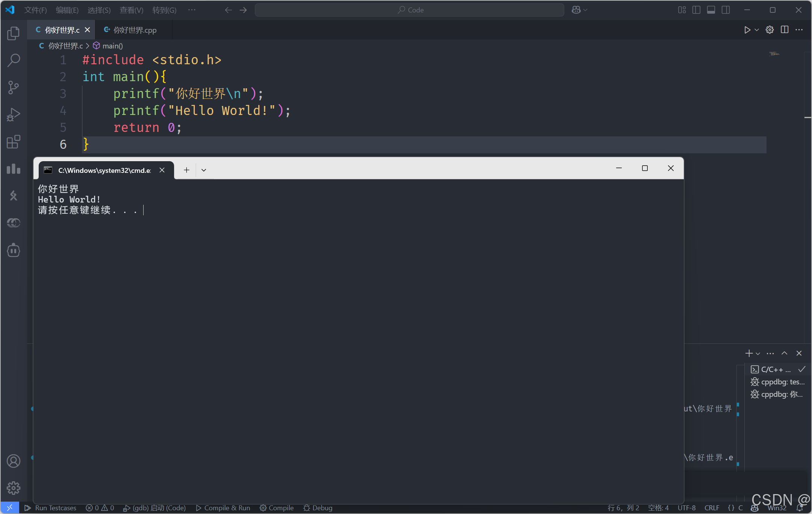812x514 pixels.
Task: Toggle the bottom panel layout button
Action: (711, 10)
